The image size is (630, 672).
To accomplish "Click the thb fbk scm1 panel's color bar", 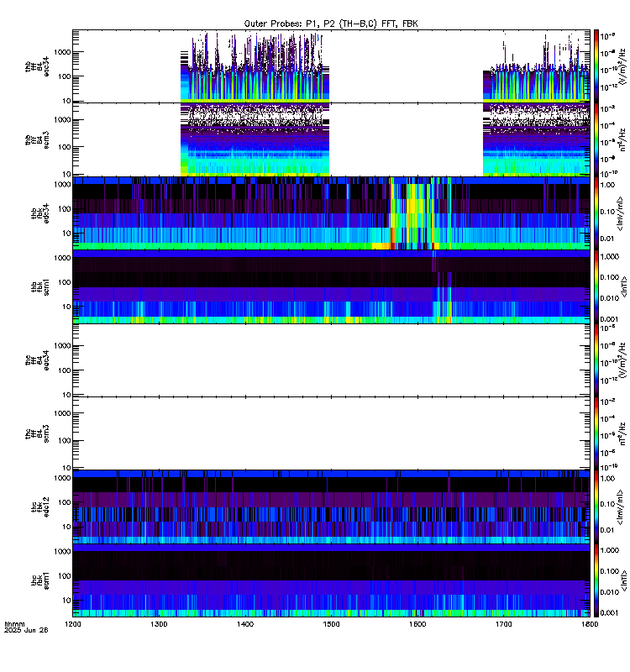I will coord(596,286).
